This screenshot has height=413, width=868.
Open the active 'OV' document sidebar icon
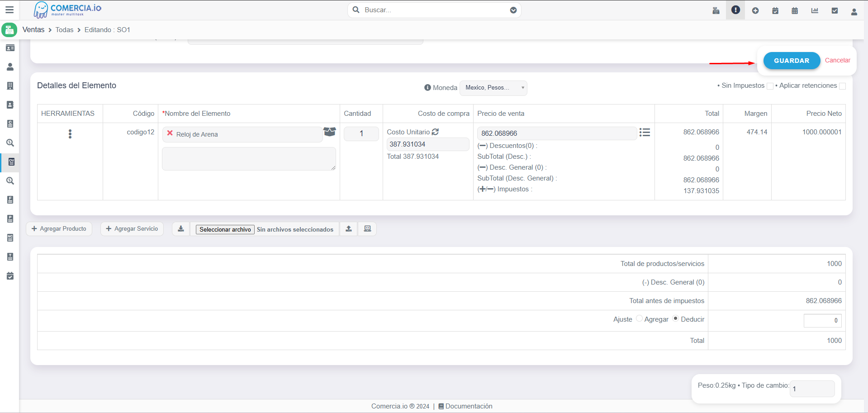click(x=11, y=162)
